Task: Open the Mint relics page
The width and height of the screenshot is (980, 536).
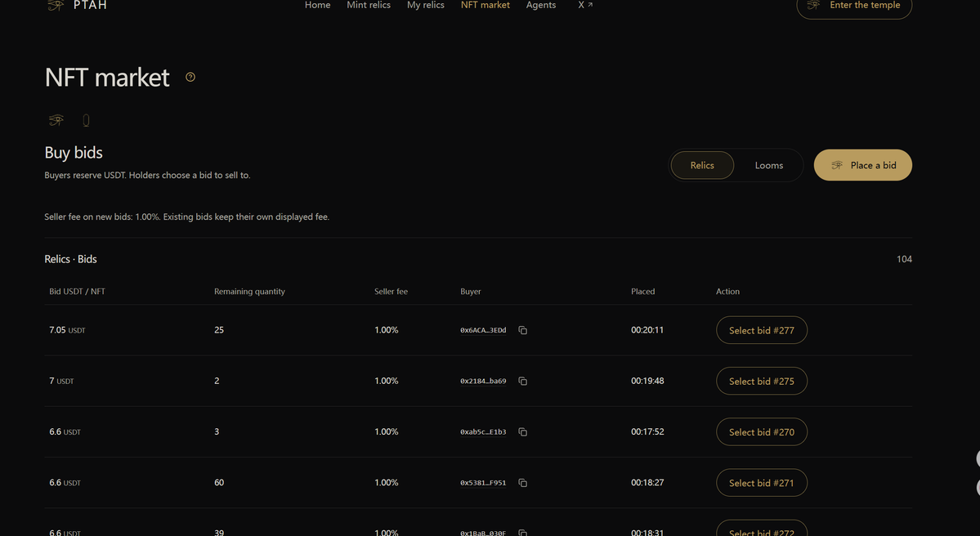Action: pos(369,5)
